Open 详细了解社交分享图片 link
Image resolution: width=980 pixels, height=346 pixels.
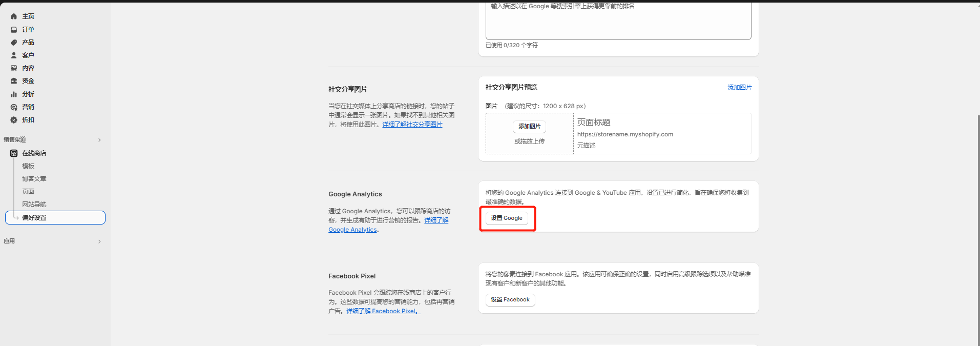point(412,125)
